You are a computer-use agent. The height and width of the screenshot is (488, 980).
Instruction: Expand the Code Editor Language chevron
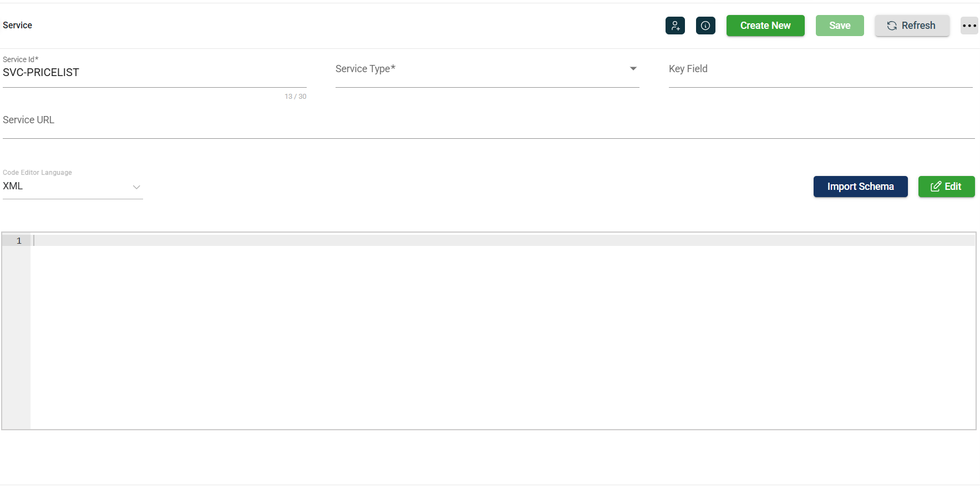(x=136, y=187)
